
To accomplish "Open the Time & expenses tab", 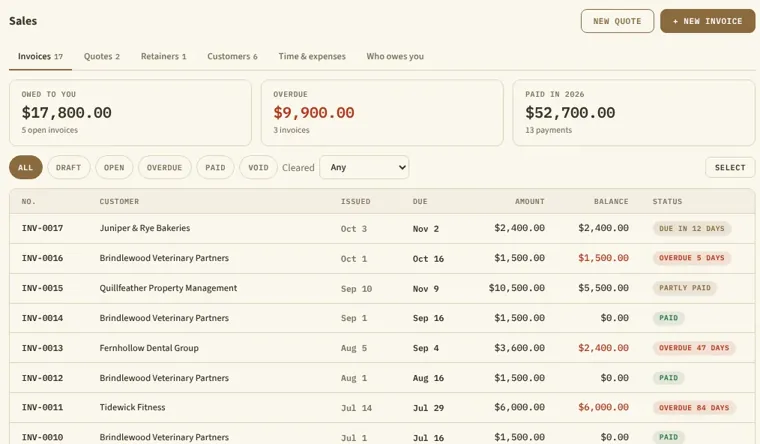I will [x=312, y=56].
